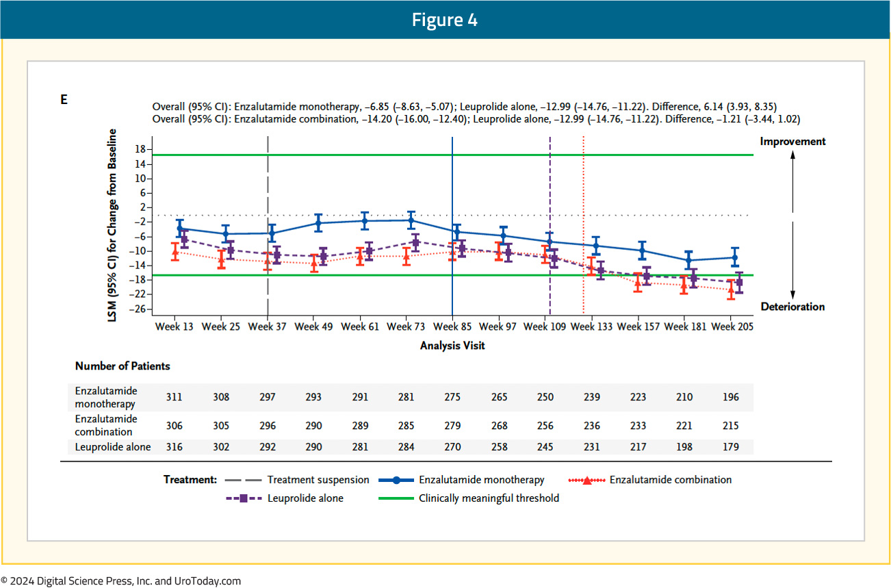891x588 pixels.
Task: Click the Treatment suspension legend dash
Action: tap(242, 480)
